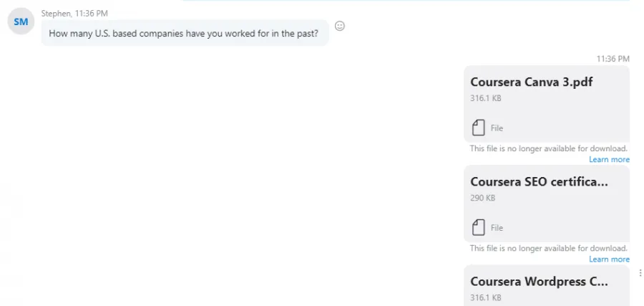Click the 316.1 KB size under Canva file
Viewport: 644px width, 306px height.
pyautogui.click(x=485, y=98)
